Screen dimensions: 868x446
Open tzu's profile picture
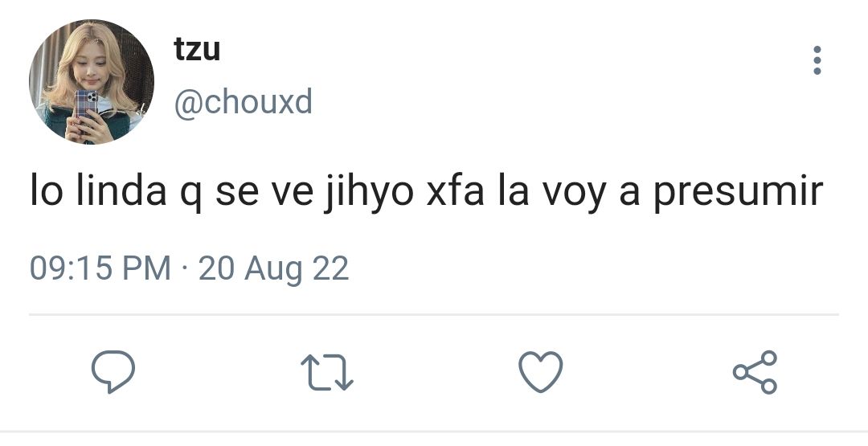[x=92, y=82]
